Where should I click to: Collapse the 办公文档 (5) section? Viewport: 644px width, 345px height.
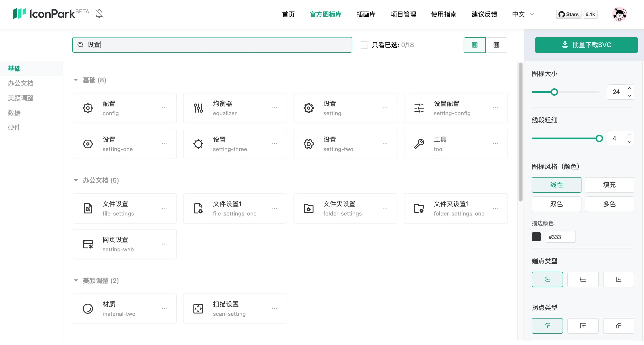coord(76,180)
